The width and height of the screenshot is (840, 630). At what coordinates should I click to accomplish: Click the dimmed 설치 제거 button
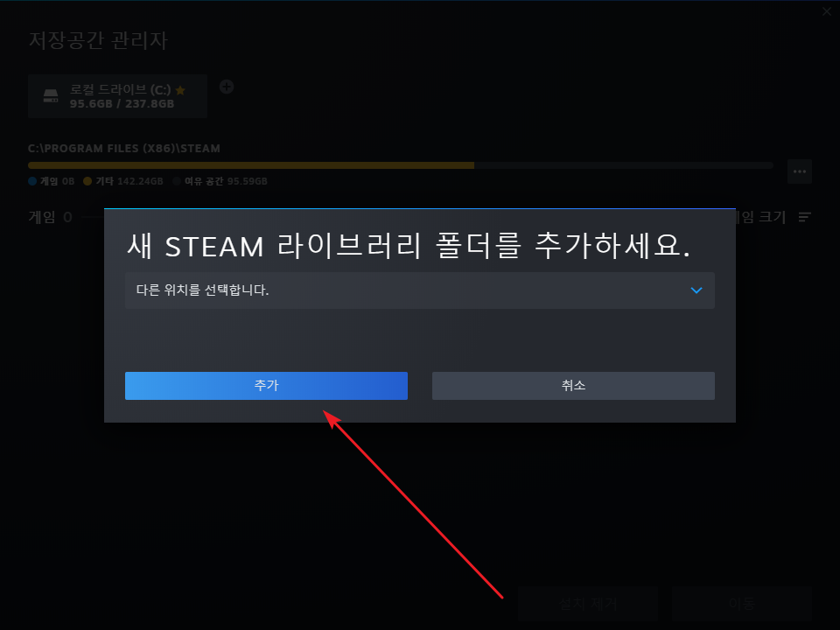[588, 604]
